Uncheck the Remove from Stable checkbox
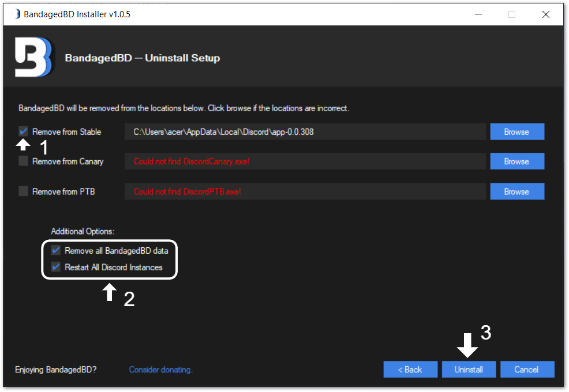Viewport: 569px width, 392px height. coord(23,131)
